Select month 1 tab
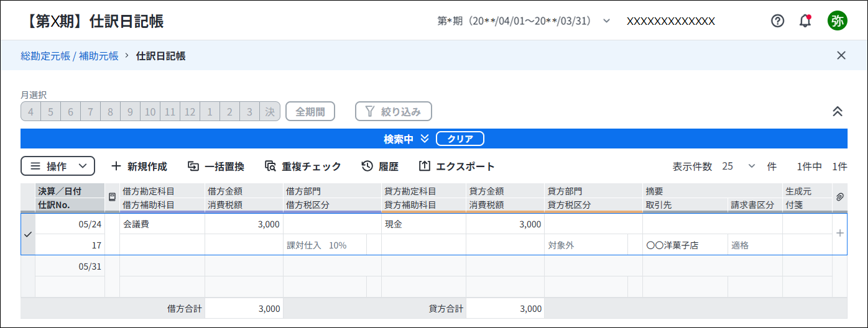 [210, 112]
